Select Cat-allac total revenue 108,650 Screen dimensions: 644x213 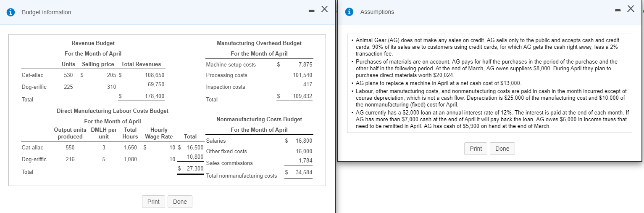point(155,75)
